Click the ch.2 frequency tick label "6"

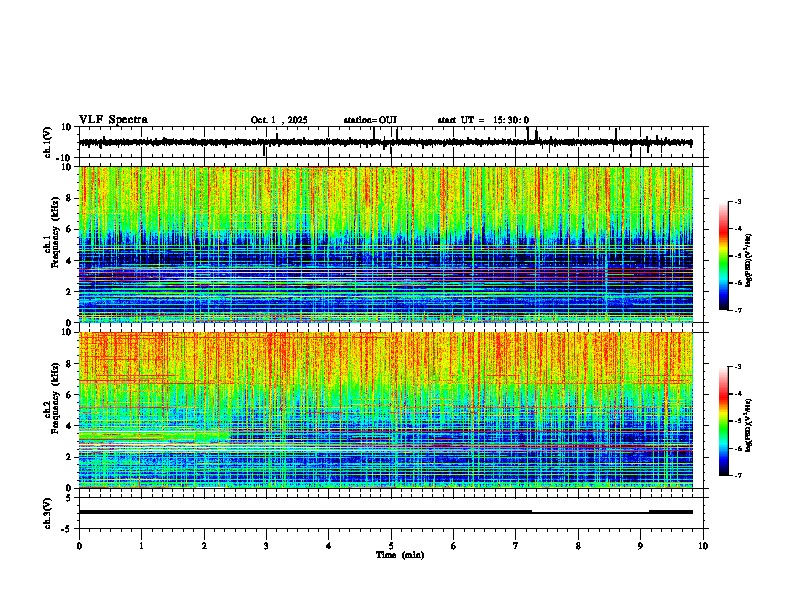[69, 395]
